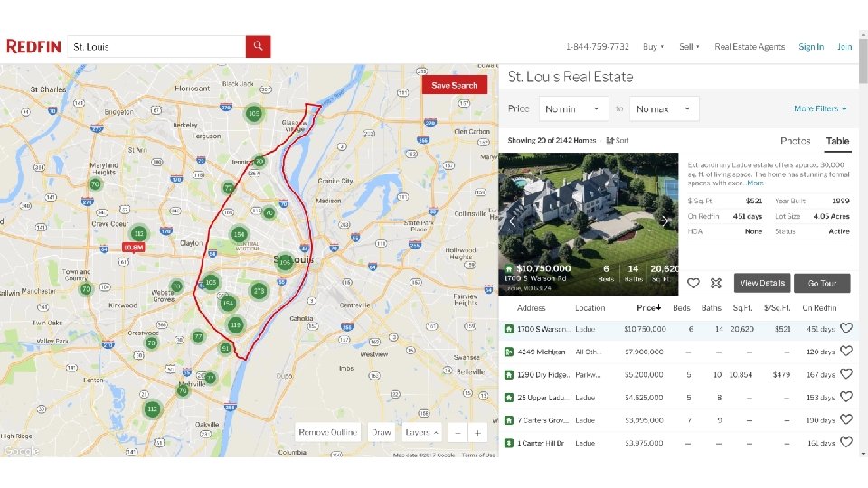Sort table by Location column header
This screenshot has width=868, height=488.
590,308
